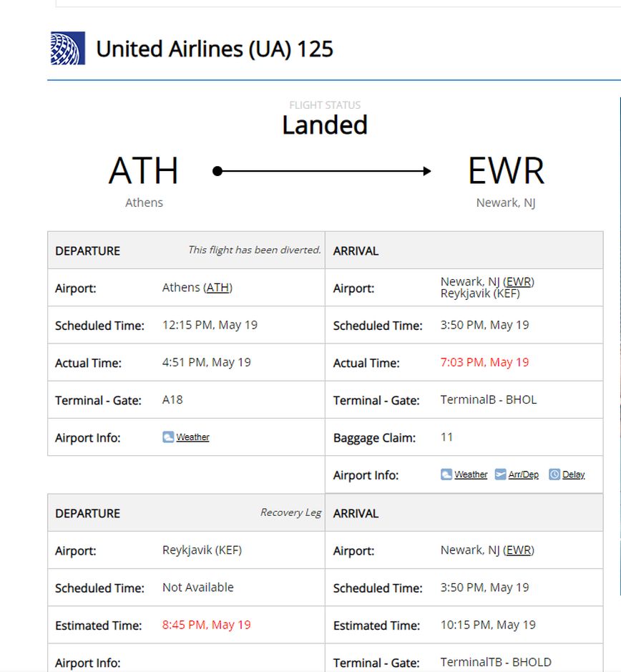Image resolution: width=621 pixels, height=672 pixels.
Task: Click the large ATH airport code
Action: pos(144,171)
